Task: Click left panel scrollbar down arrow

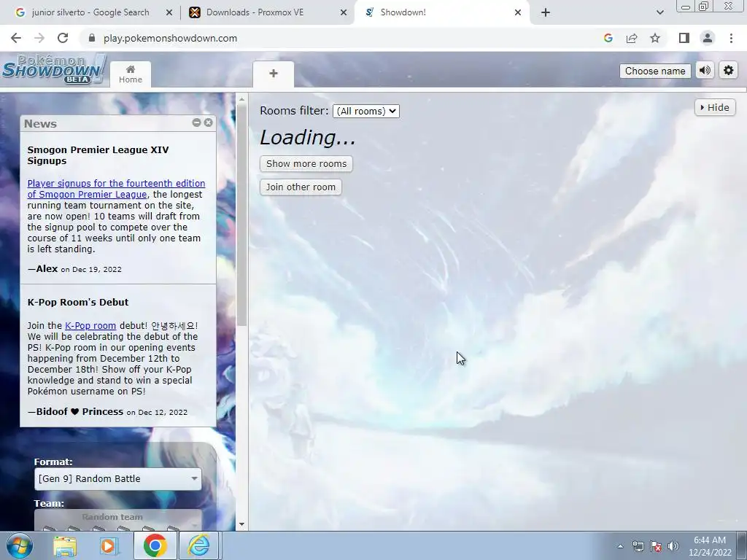Action: [241, 524]
